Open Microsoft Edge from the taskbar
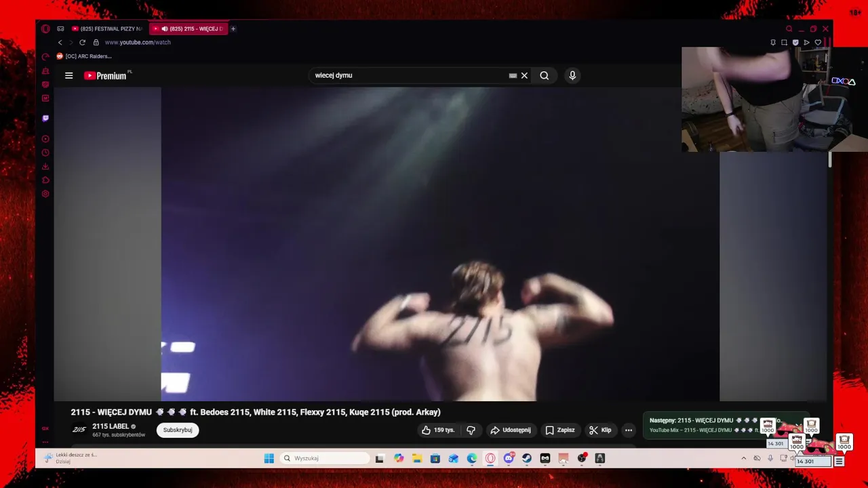Viewport: 868px width, 488px height. coord(472,458)
